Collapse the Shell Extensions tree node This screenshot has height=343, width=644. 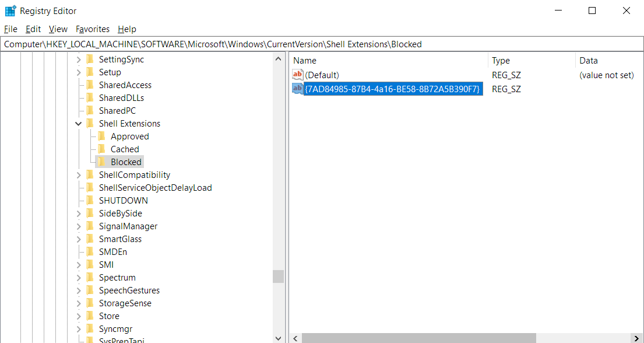tap(79, 123)
